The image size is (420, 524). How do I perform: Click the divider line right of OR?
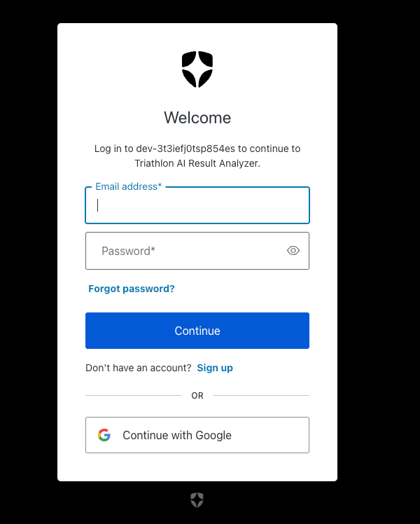point(261,395)
